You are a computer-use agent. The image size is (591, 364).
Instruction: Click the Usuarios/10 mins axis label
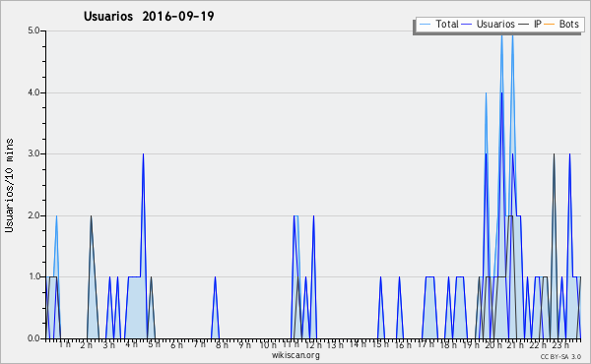tap(9, 185)
